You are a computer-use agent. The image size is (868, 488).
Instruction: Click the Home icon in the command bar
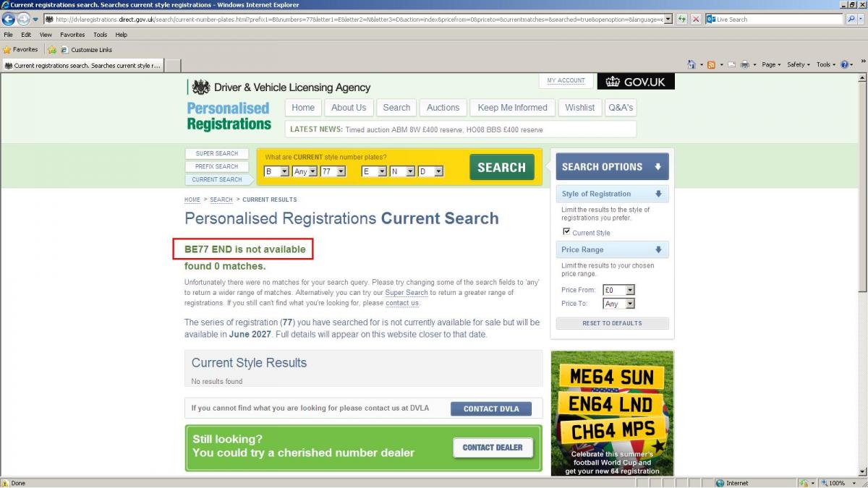click(692, 64)
